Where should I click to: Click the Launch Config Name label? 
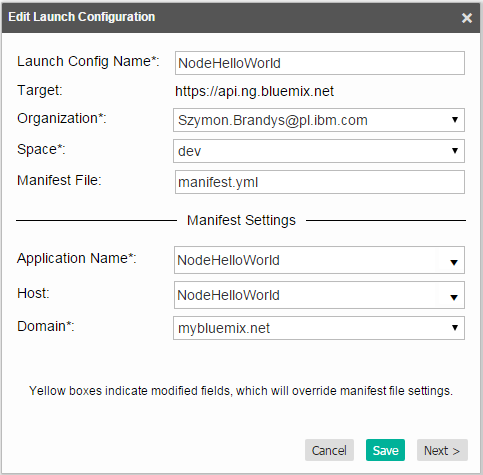tap(88, 61)
